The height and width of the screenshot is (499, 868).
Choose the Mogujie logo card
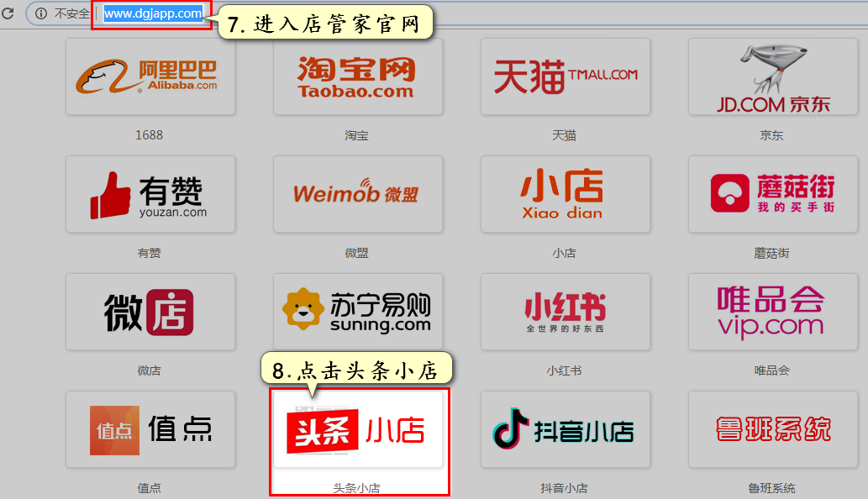[x=773, y=194]
